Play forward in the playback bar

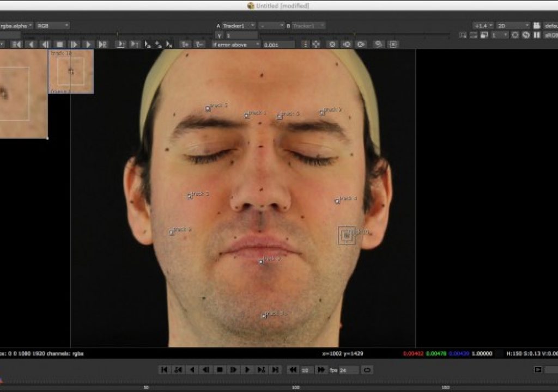pos(247,370)
